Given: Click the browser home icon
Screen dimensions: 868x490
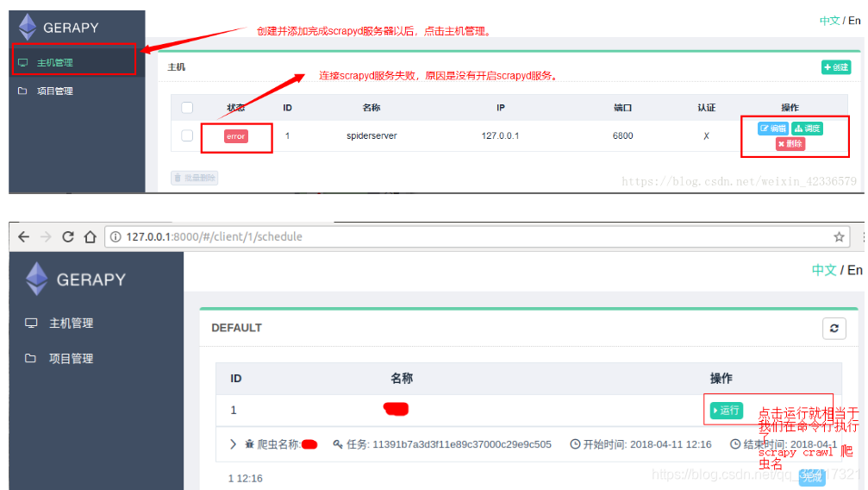Looking at the screenshot, I should pos(91,236).
